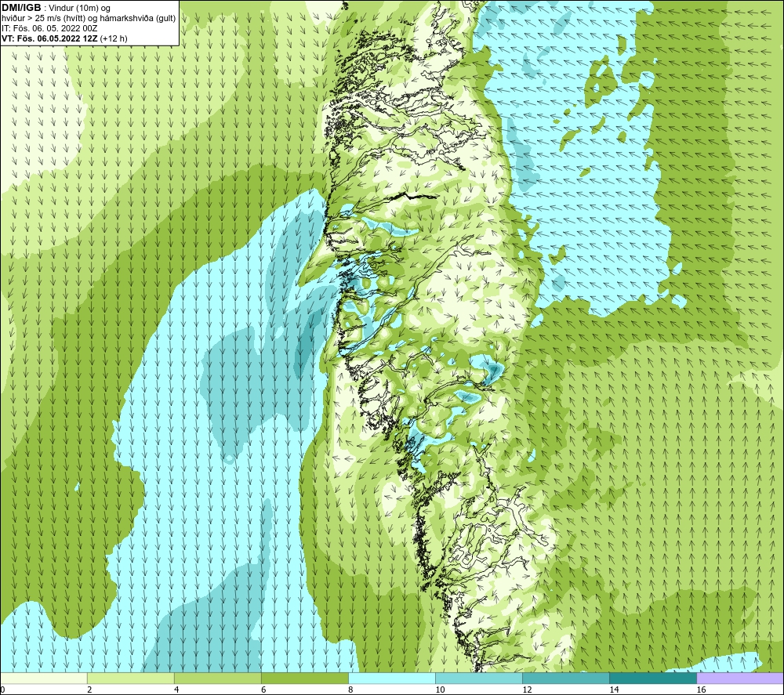Click the 4–6 m/s green legend swatch
Image resolution: width=784 pixels, height=695 pixels.
click(218, 679)
